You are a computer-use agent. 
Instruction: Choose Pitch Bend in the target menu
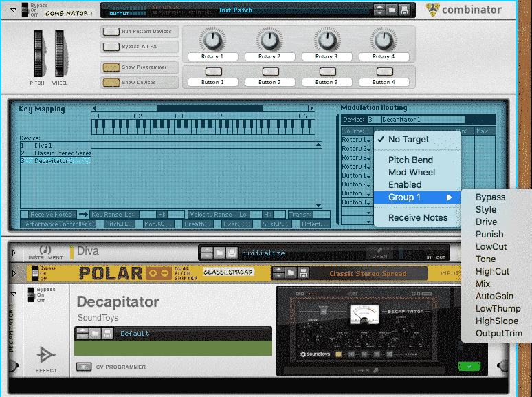(x=417, y=160)
